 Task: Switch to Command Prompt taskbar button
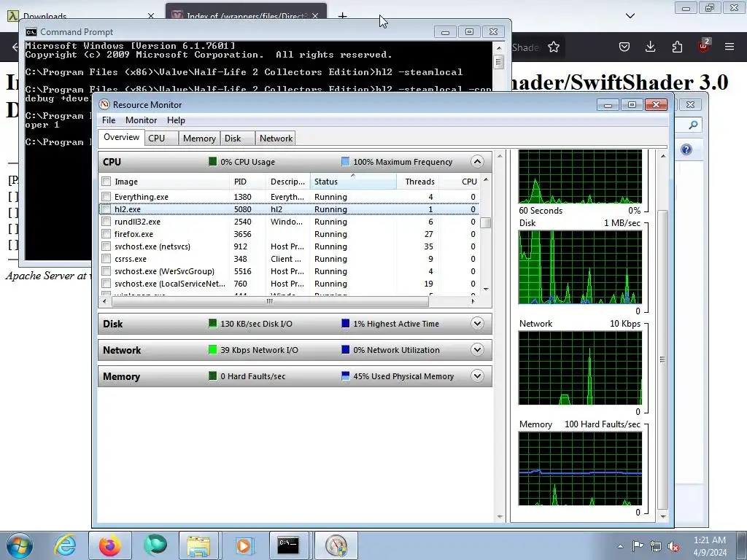click(x=289, y=545)
